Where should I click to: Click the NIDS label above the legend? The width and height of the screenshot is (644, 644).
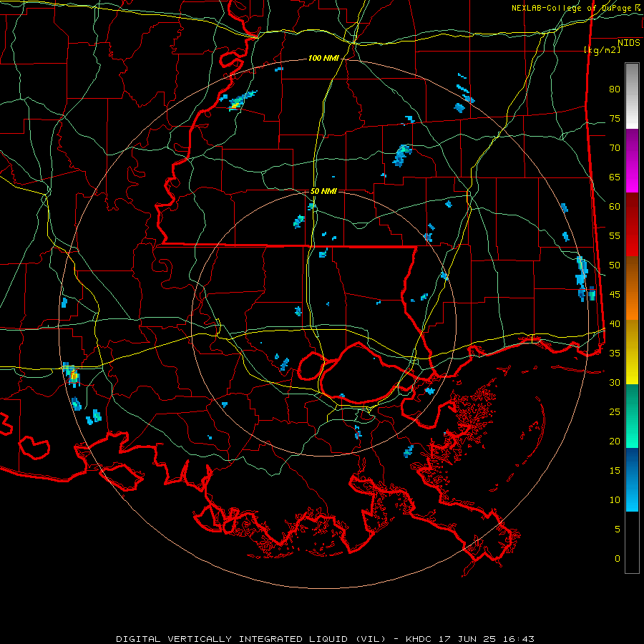tap(628, 43)
